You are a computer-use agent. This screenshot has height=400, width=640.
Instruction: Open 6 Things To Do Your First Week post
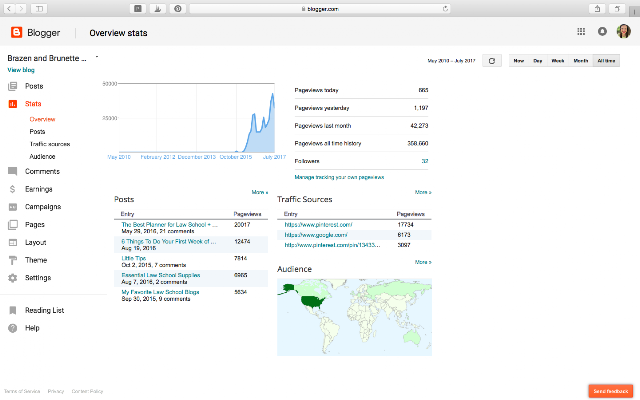169,241
